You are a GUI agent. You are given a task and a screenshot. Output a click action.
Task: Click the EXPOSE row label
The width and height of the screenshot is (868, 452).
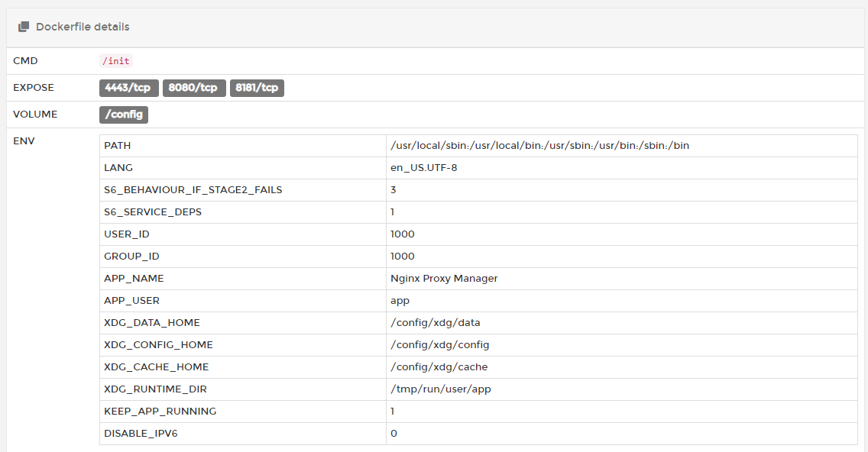pos(34,87)
